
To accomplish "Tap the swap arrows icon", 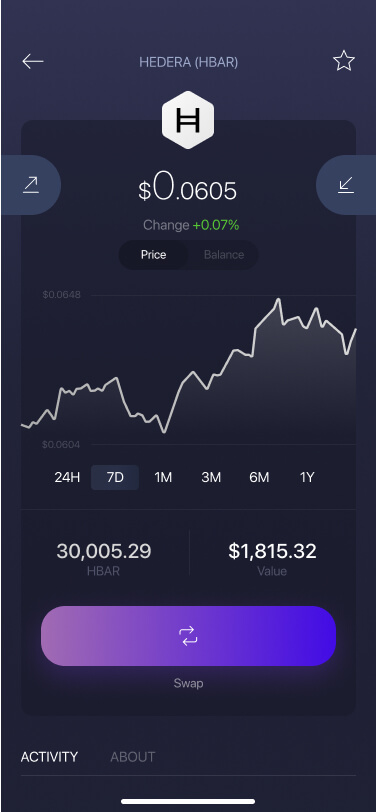I will (x=188, y=635).
